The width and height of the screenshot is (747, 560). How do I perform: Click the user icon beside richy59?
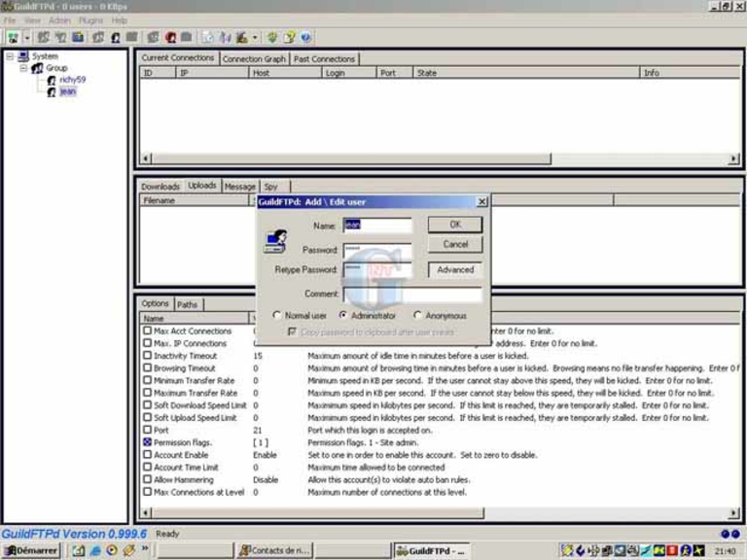click(x=52, y=80)
